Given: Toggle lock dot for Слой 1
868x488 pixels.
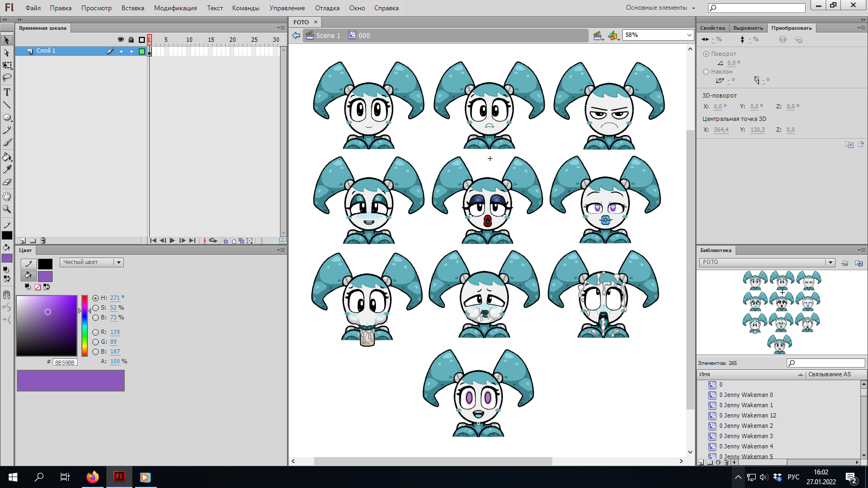Looking at the screenshot, I should tap(131, 52).
